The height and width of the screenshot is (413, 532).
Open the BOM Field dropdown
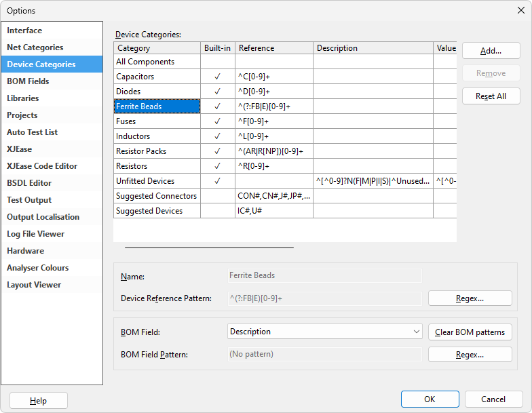point(325,332)
